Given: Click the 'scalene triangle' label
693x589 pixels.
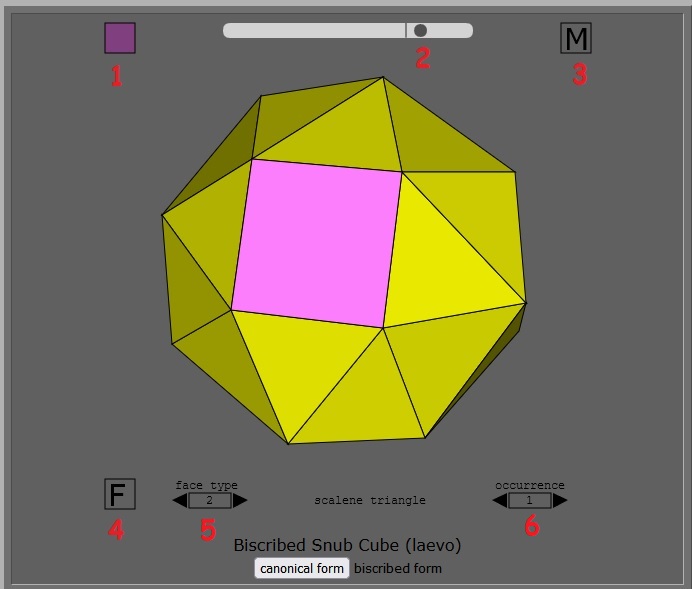Looking at the screenshot, I should click(x=370, y=500).
